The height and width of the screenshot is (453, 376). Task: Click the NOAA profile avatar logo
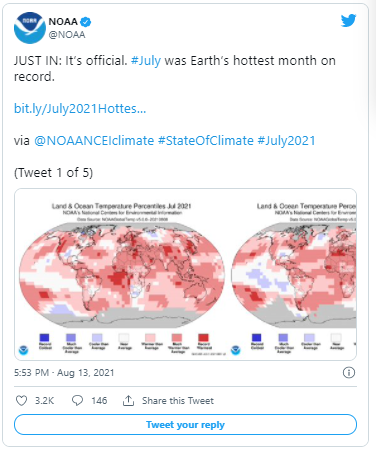(x=30, y=28)
